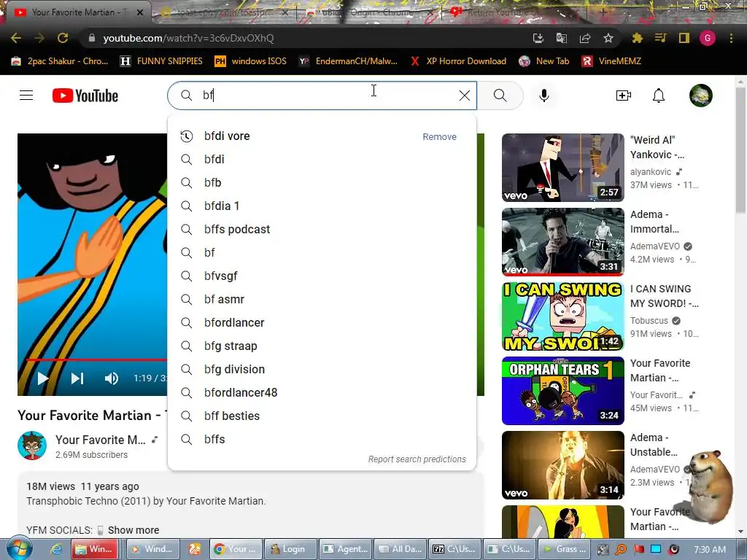
Task: Click the translate page icon
Action: (x=562, y=38)
